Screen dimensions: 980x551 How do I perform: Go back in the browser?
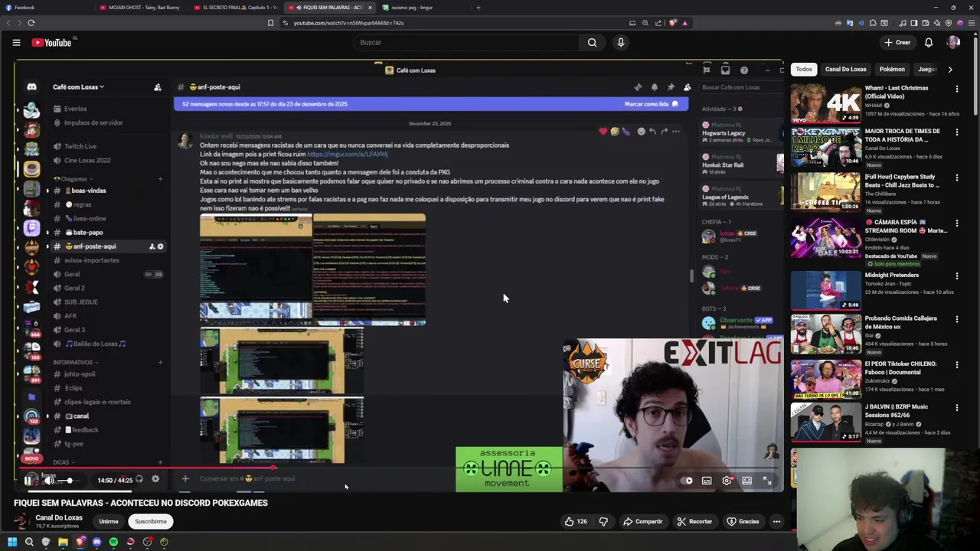tap(8, 23)
